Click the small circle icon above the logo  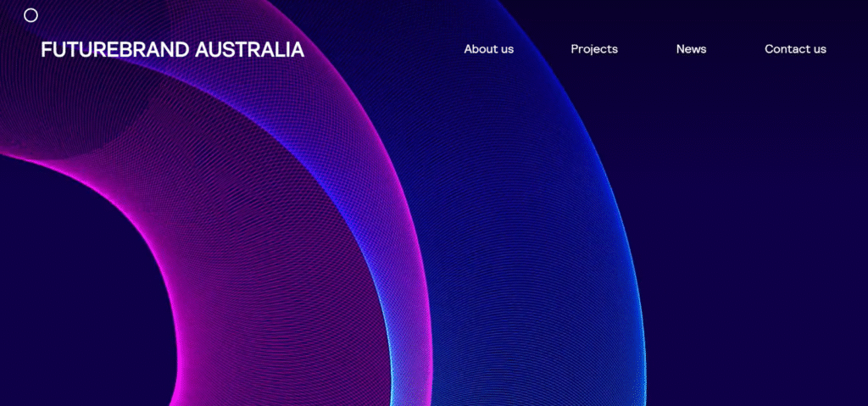click(31, 15)
